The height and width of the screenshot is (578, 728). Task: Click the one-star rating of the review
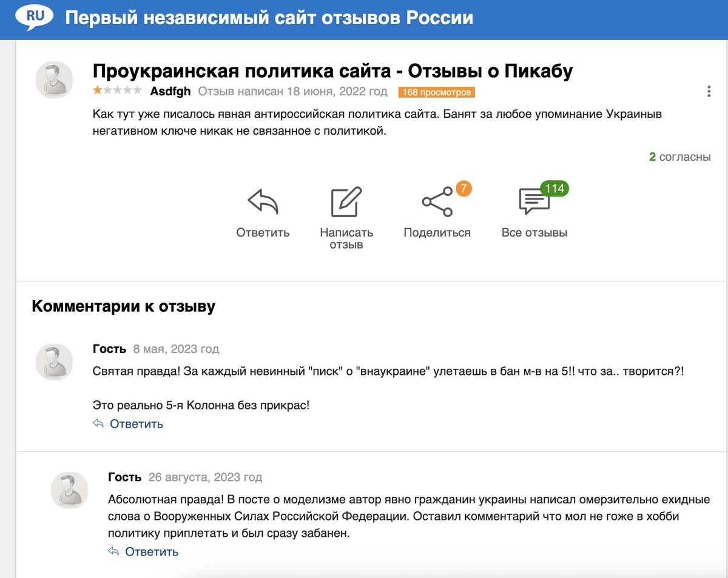click(117, 91)
